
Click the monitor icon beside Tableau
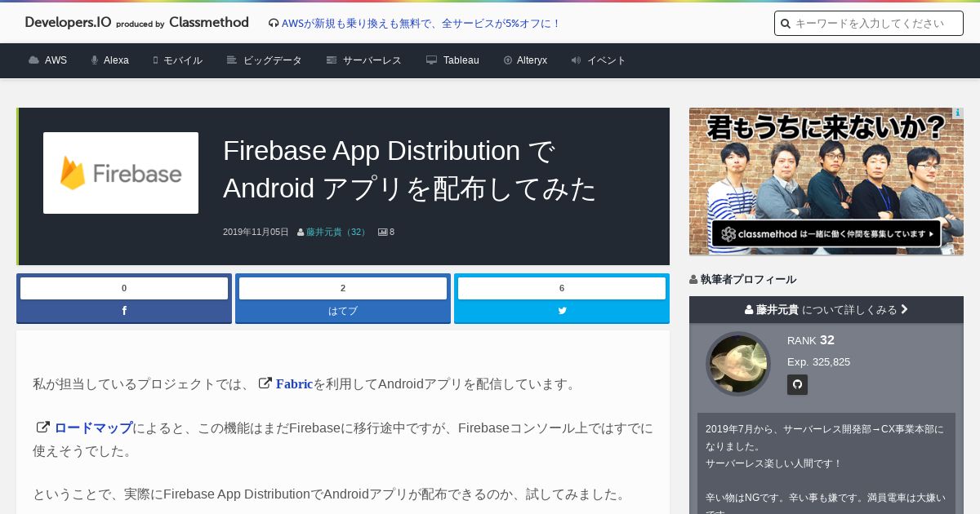(x=432, y=60)
